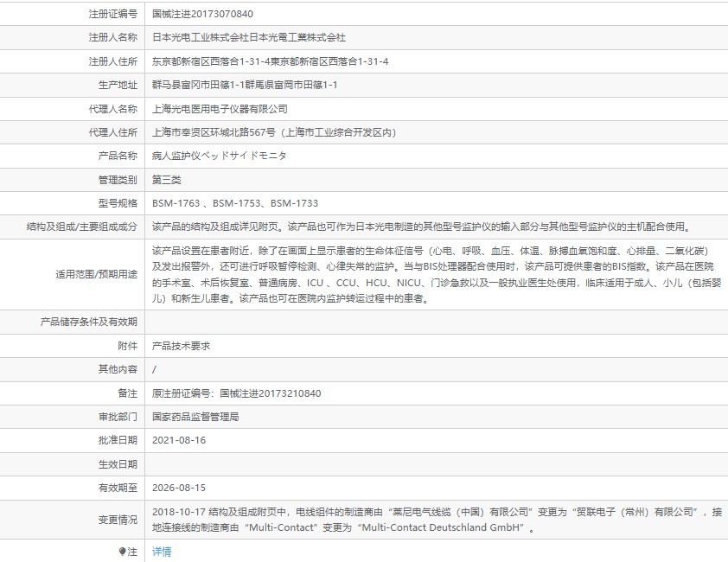
Task: Click the 产品储存条件及有效期 label
Action: (89, 322)
